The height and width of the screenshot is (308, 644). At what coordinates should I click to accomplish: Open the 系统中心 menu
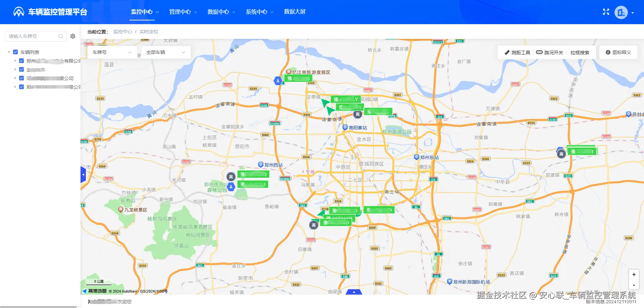(259, 12)
